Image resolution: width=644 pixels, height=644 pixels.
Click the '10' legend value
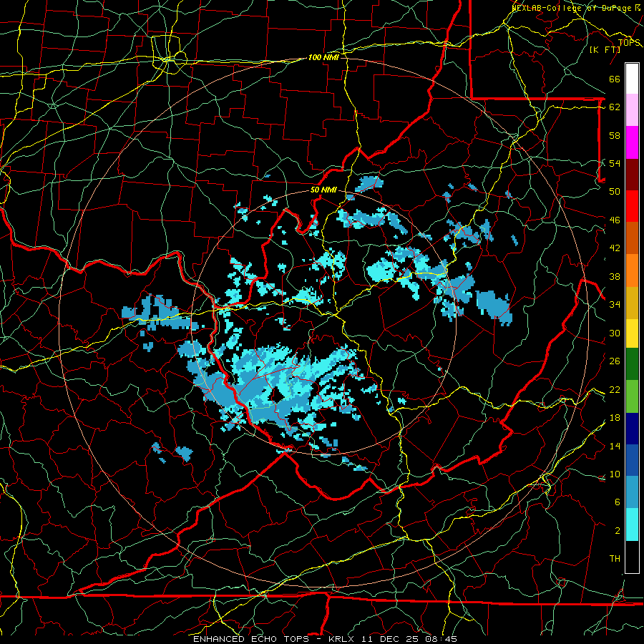coord(615,474)
